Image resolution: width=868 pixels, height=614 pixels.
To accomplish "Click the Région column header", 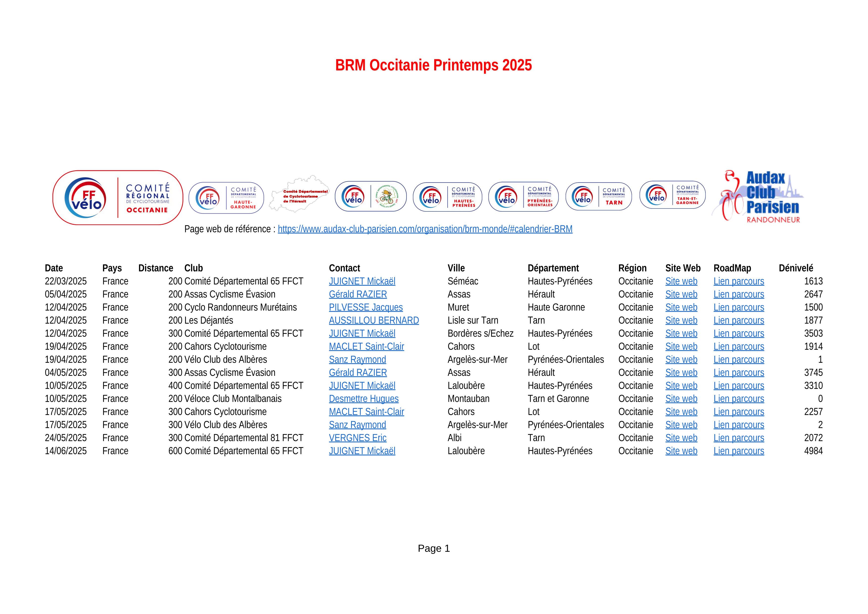I will pyautogui.click(x=632, y=268).
